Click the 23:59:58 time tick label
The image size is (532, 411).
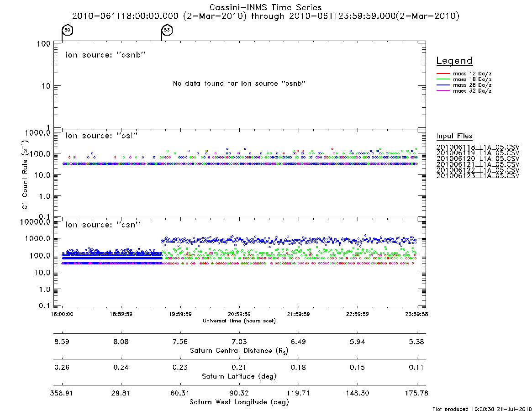(416, 314)
